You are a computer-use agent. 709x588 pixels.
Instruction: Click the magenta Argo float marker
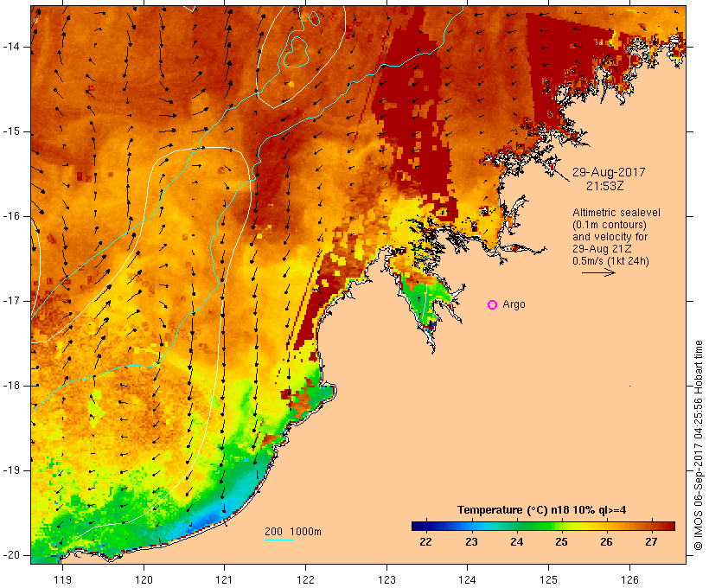tap(493, 305)
